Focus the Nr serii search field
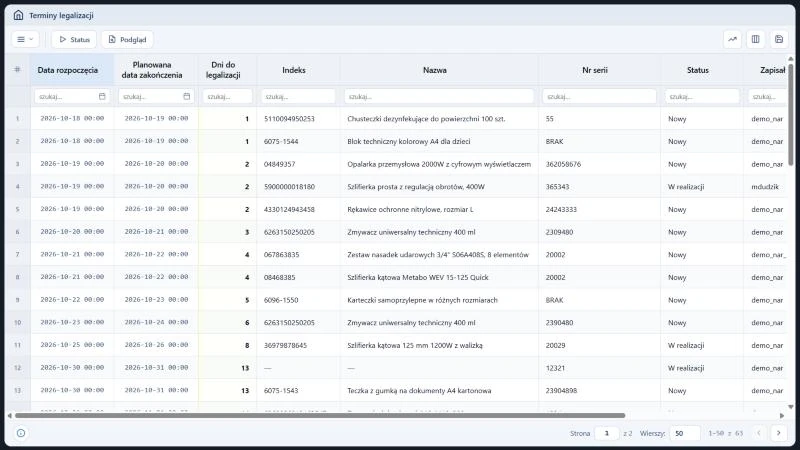Image resolution: width=800 pixels, height=450 pixels. click(599, 96)
